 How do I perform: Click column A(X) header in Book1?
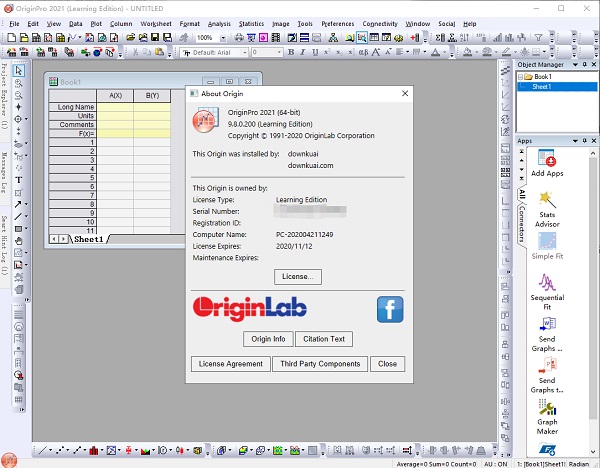coord(115,95)
